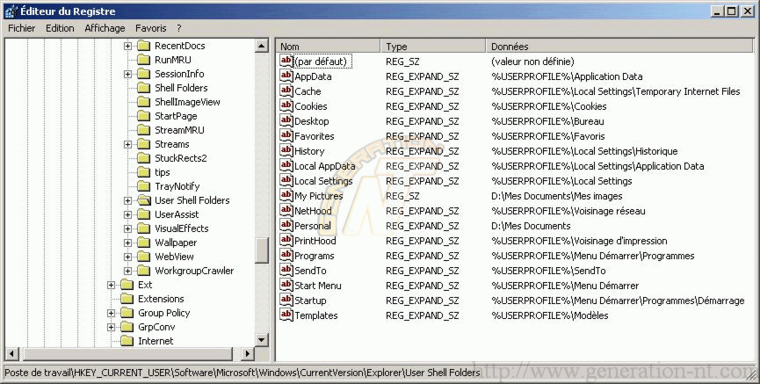The image size is (760, 384).
Task: Click the data '%USERPROFILE%\Modèles'
Action: [x=550, y=316]
